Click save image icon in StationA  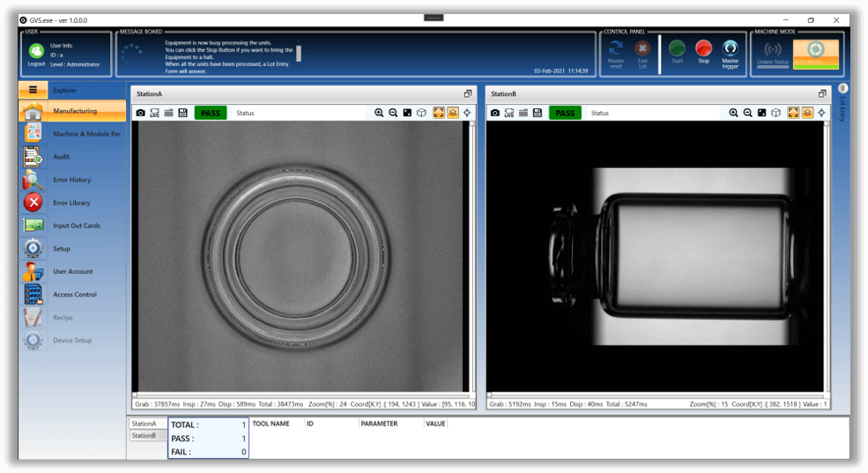pyautogui.click(x=182, y=113)
